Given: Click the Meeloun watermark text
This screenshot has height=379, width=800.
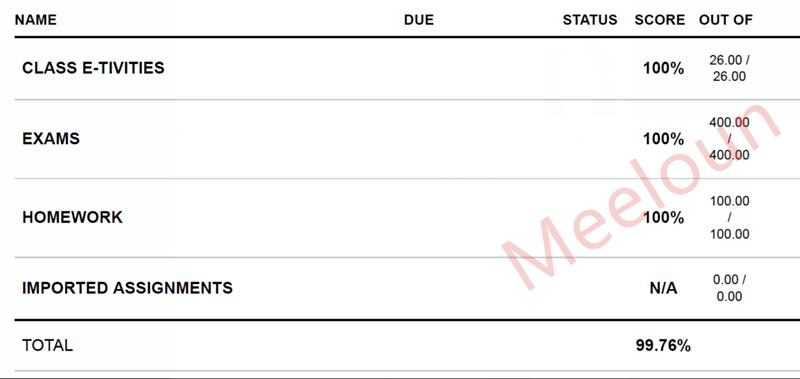Looking at the screenshot, I should (x=641, y=197).
